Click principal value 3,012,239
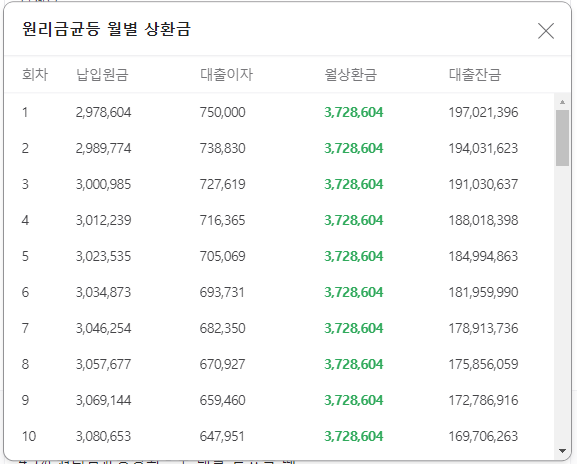Screen dimensions: 577x464 click(103, 220)
